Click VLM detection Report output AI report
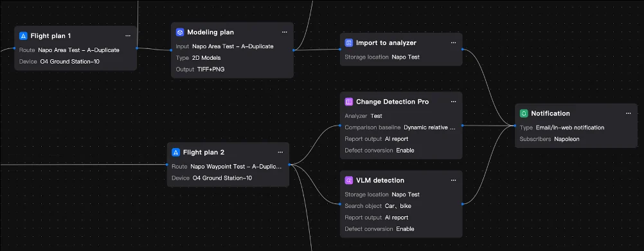Image resolution: width=644 pixels, height=251 pixels. 397,218
